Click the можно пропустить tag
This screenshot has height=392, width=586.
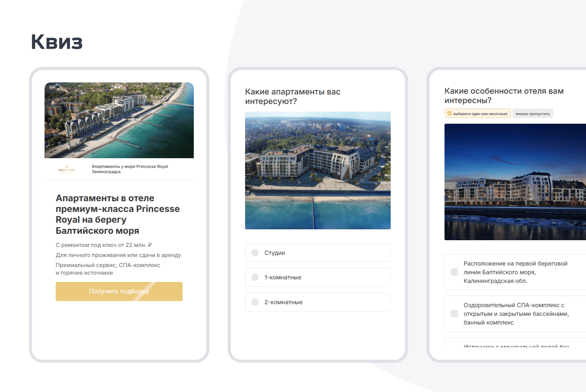[533, 114]
